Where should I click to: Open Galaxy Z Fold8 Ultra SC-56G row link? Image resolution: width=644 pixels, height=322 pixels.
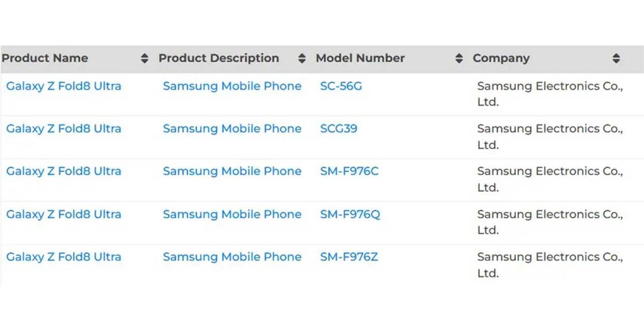pyautogui.click(x=64, y=86)
